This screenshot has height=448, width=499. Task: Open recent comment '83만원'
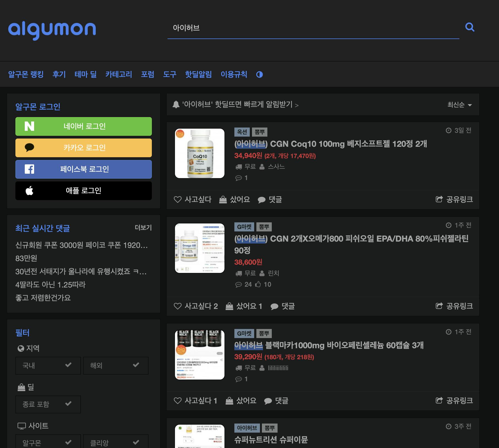click(26, 258)
